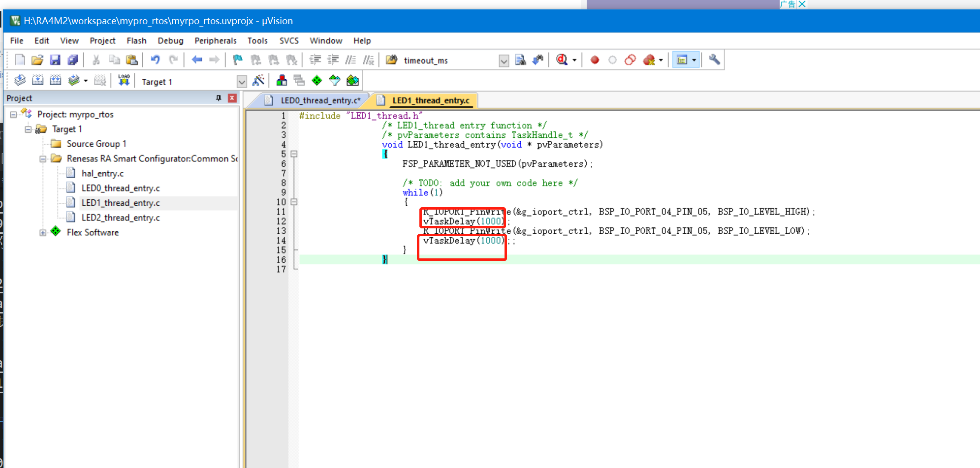Image resolution: width=980 pixels, height=468 pixels.
Task: Select LED2_thread_entry.c in the project tree
Action: [x=121, y=218]
